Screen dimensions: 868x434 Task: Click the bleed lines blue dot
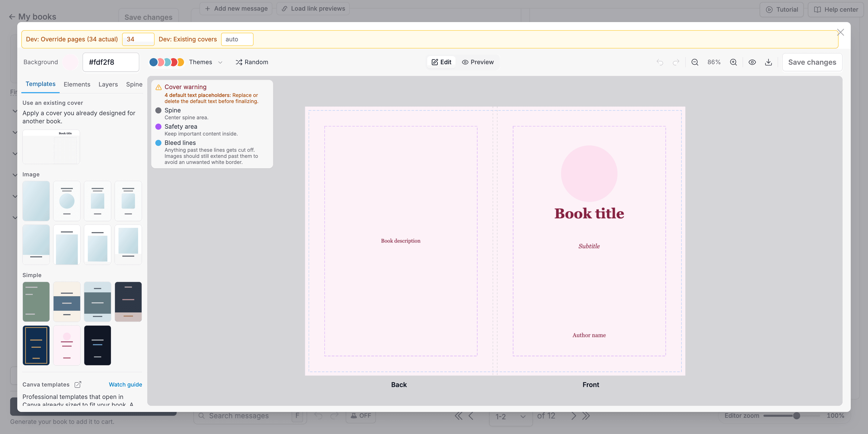click(x=158, y=143)
